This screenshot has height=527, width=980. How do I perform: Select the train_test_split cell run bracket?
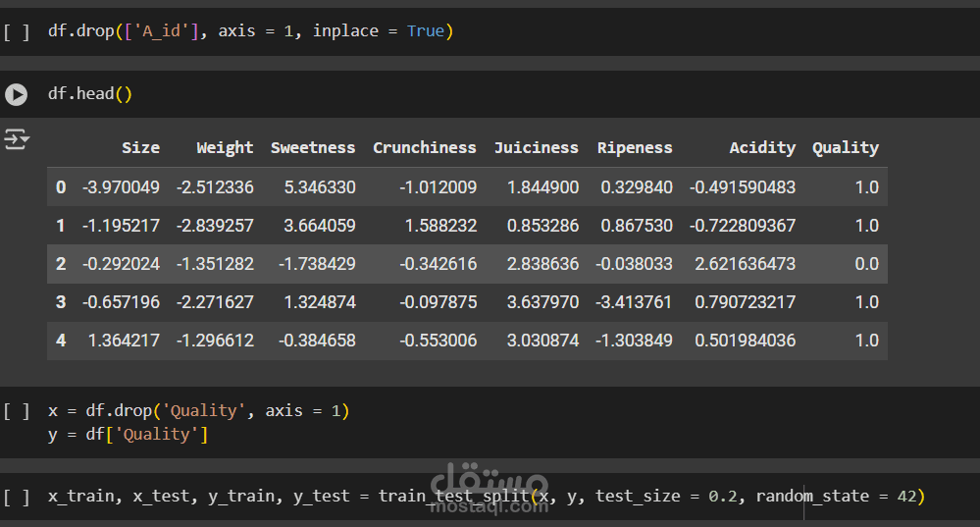(17, 497)
